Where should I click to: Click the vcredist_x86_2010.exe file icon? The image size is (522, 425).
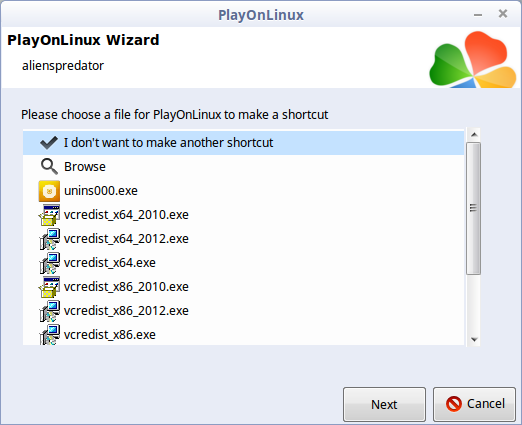49,287
